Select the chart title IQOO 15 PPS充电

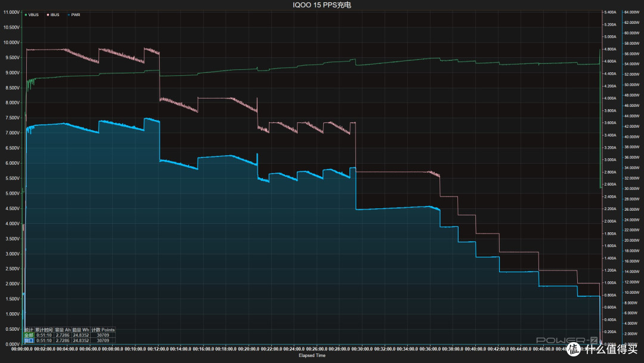tap(321, 5)
